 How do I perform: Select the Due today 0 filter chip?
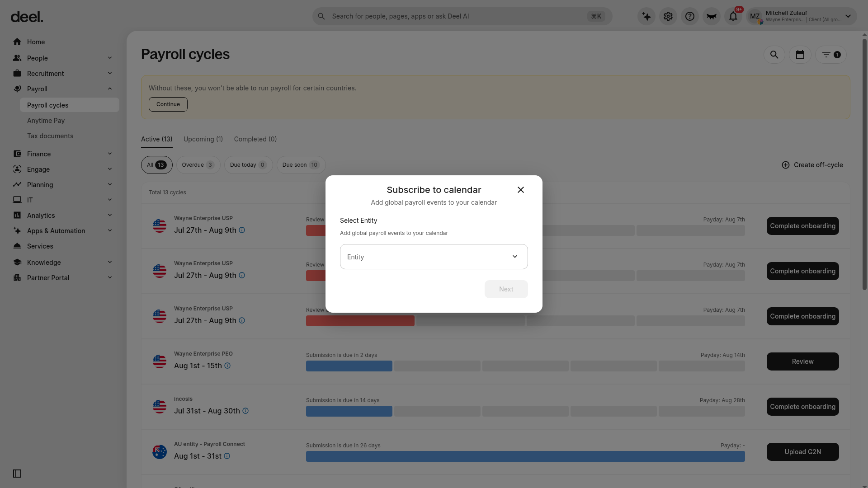[248, 165]
